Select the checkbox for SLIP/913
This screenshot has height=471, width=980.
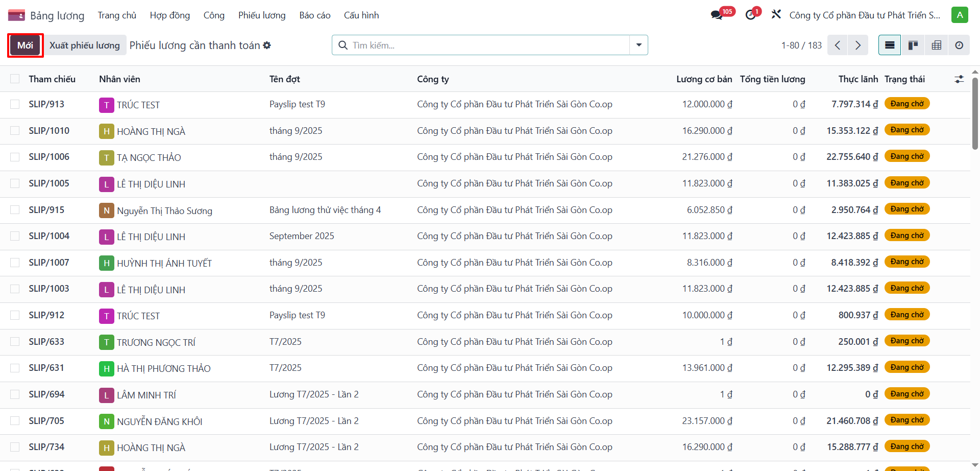(x=15, y=104)
